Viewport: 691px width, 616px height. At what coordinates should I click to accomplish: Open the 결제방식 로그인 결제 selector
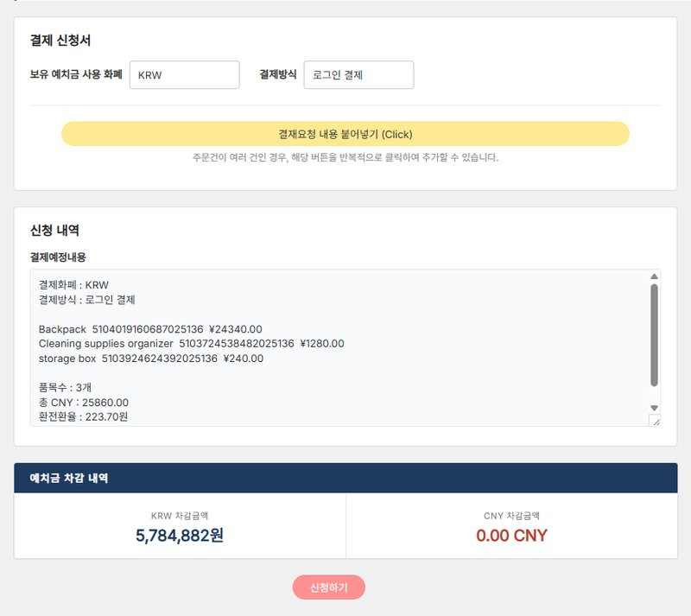click(x=358, y=75)
